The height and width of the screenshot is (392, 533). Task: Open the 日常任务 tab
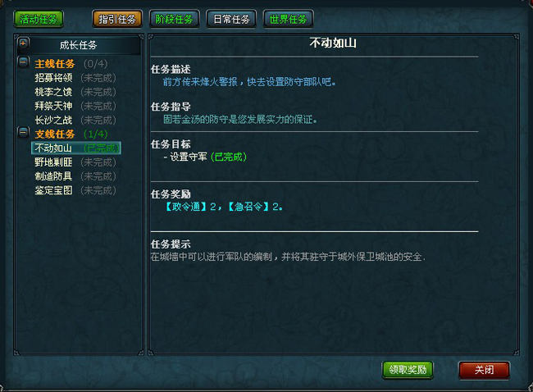(x=231, y=19)
